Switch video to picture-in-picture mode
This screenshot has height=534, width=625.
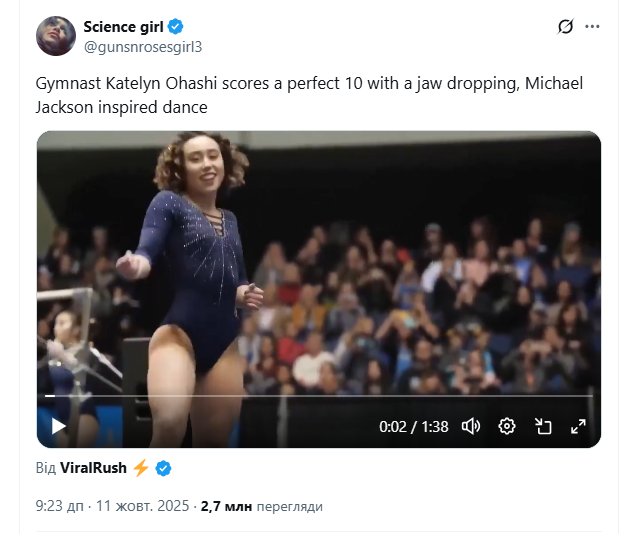[543, 426]
